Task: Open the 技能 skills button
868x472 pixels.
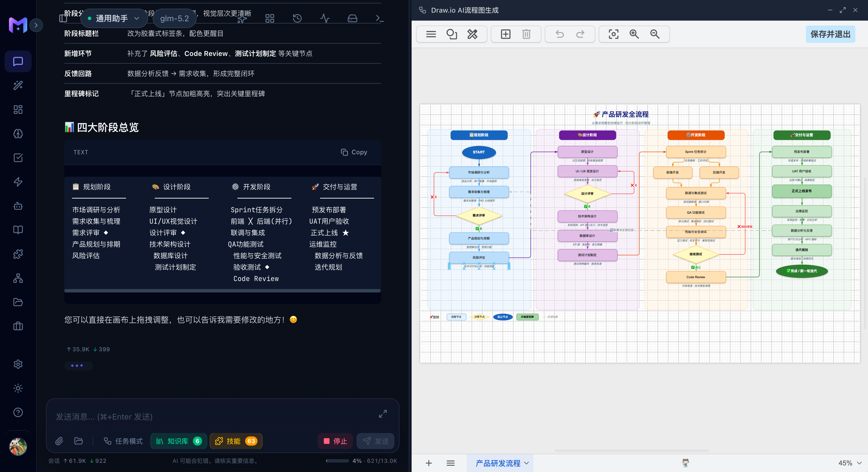Action: (236, 441)
